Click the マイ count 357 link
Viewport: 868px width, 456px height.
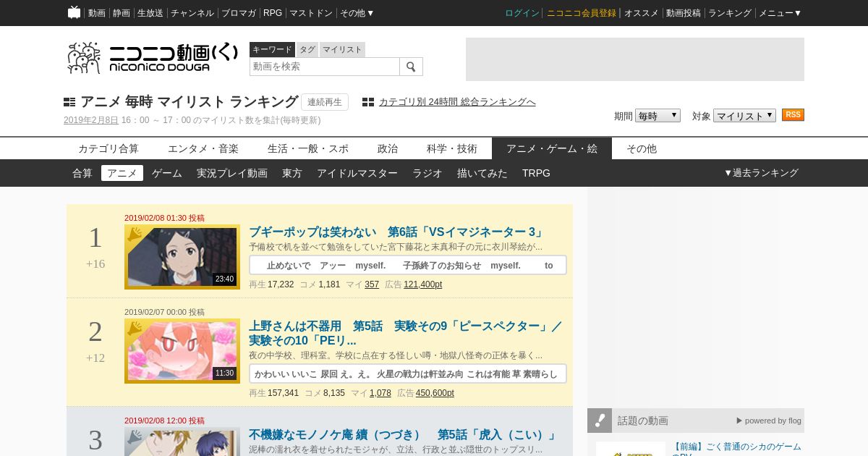[x=372, y=284]
